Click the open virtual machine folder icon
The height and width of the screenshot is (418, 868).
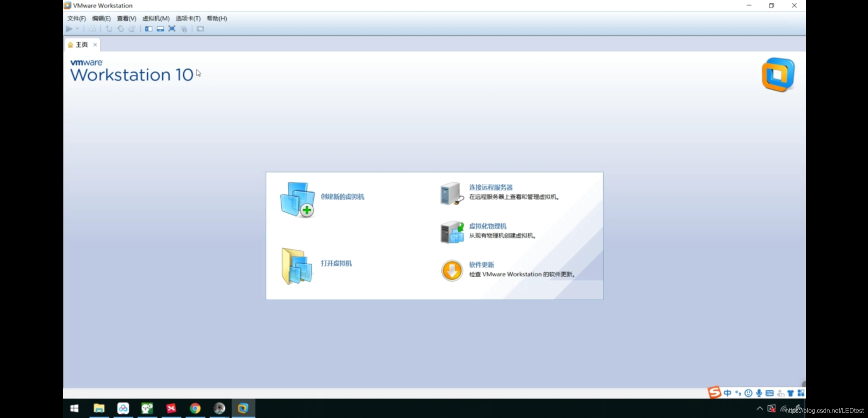pyautogui.click(x=297, y=266)
